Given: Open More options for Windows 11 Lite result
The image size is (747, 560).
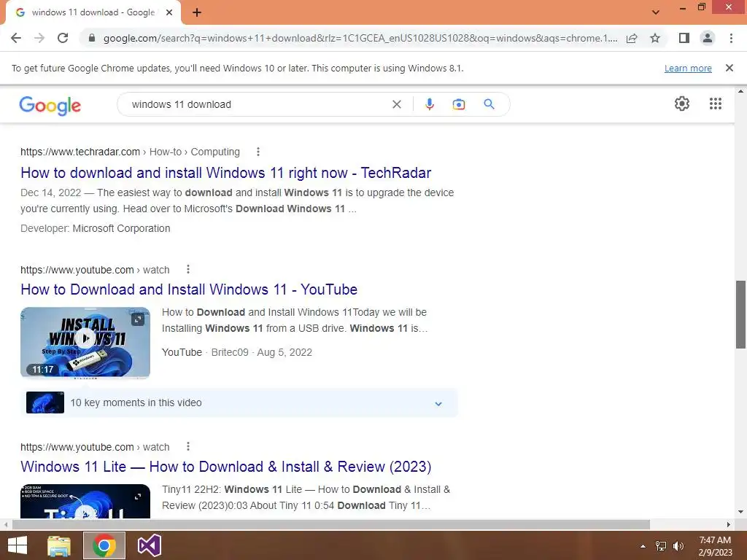Looking at the screenshot, I should 188,447.
